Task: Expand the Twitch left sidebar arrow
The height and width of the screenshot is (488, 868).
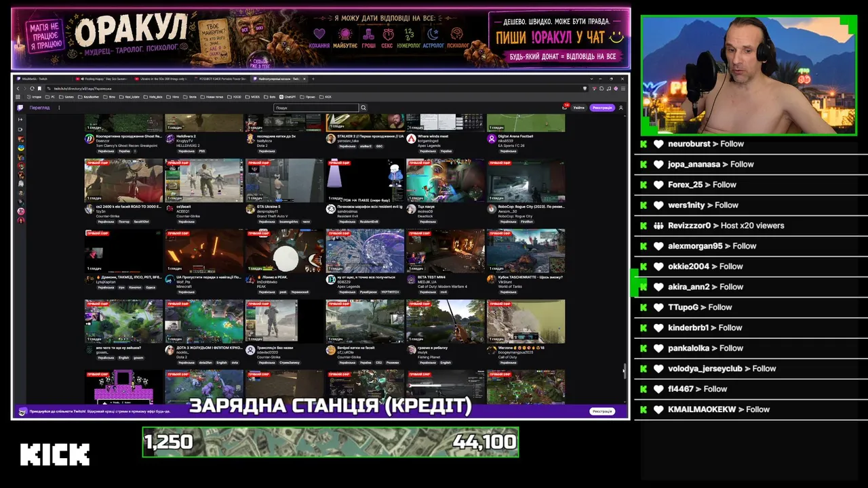Action: [20, 119]
